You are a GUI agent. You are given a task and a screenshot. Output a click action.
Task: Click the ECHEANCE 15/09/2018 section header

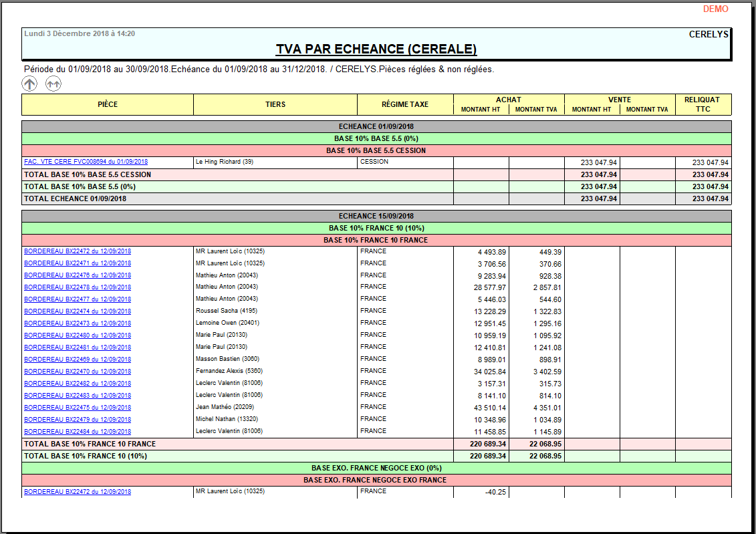[x=376, y=216]
